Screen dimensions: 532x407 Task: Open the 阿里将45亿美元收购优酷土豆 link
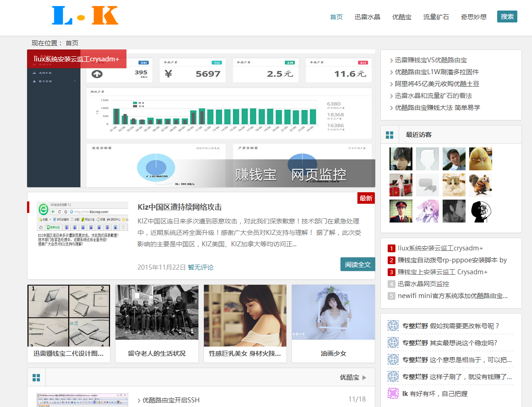pyautogui.click(x=437, y=84)
